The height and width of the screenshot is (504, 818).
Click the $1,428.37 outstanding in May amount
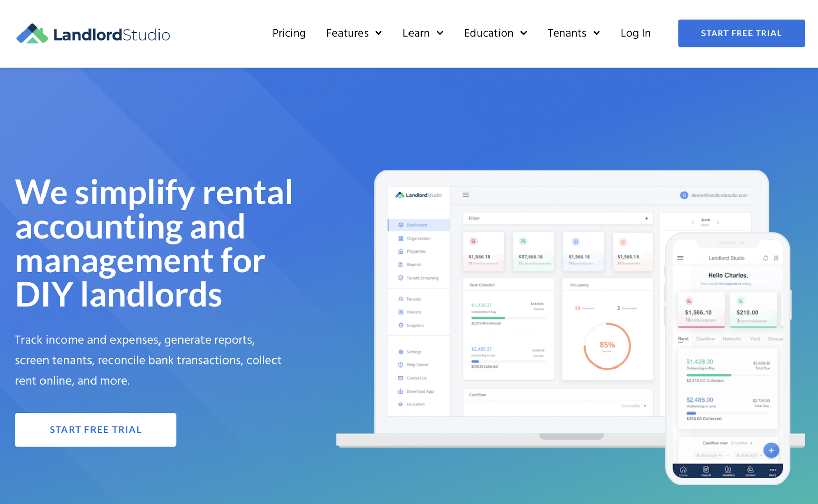(x=482, y=305)
